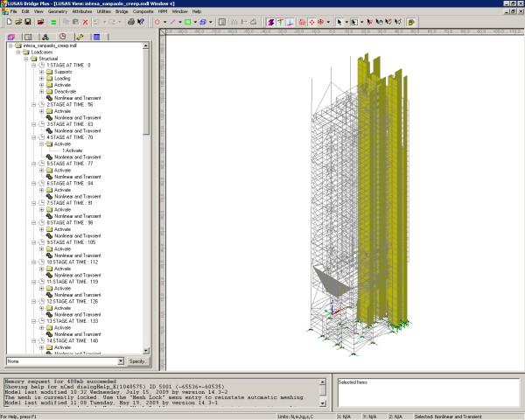The height and width of the screenshot is (420, 525).
Task: Open the dropdown at bottom of tree panel
Action: coord(119,360)
